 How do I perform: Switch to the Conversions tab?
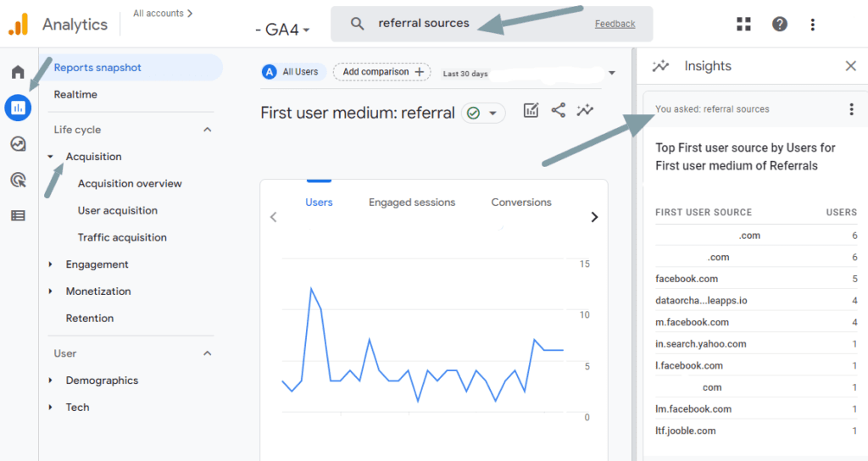point(520,203)
